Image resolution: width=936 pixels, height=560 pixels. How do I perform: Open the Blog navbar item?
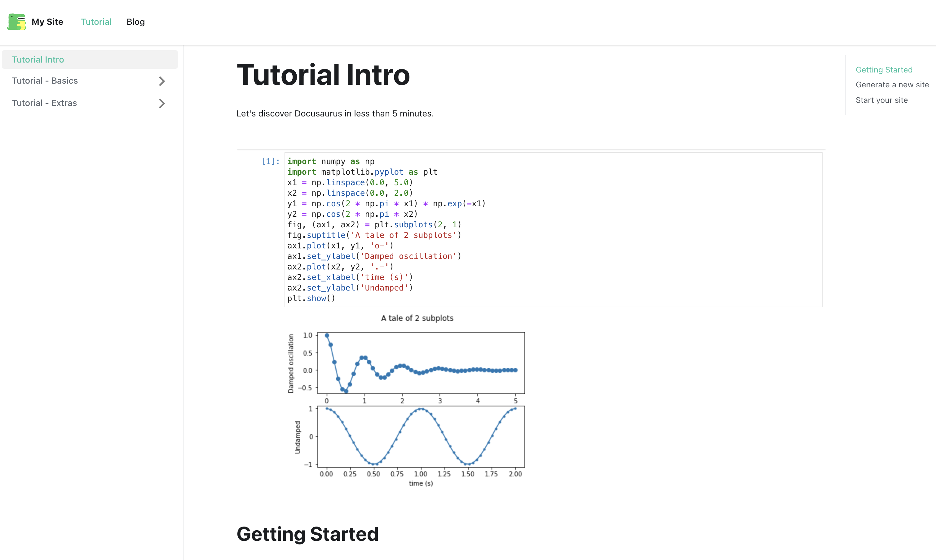click(135, 22)
